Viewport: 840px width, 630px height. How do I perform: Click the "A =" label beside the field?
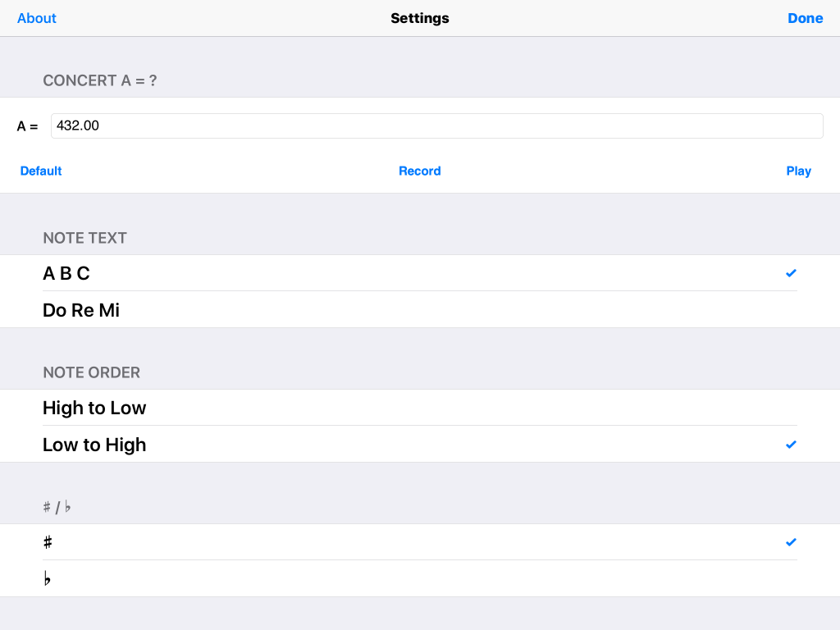[x=27, y=126]
